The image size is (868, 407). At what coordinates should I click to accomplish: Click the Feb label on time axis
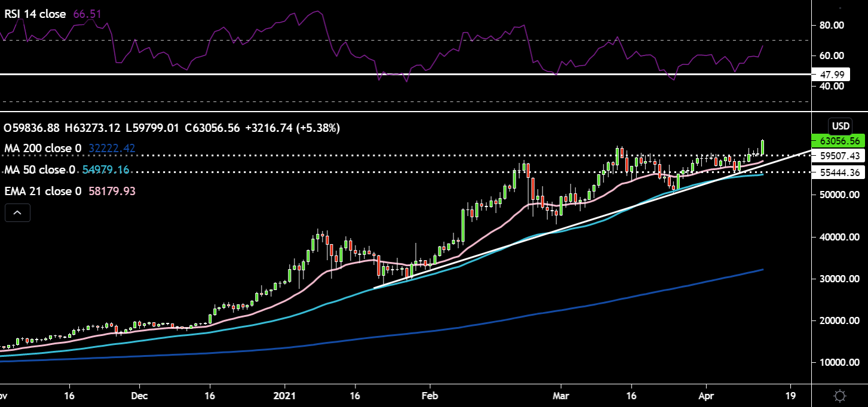(429, 396)
